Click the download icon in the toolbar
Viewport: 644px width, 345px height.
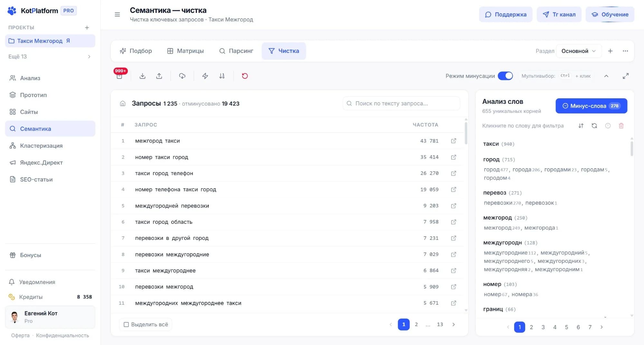point(143,76)
